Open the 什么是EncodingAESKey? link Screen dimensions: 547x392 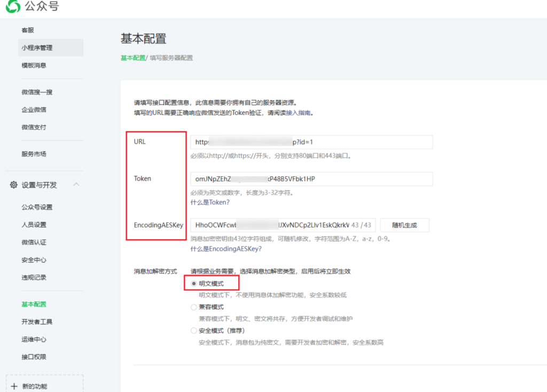226,249
